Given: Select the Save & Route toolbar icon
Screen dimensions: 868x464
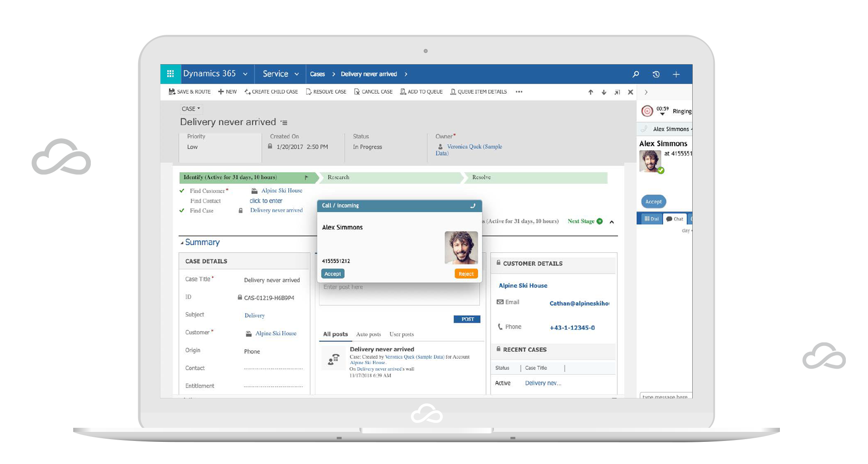Looking at the screenshot, I should (172, 91).
